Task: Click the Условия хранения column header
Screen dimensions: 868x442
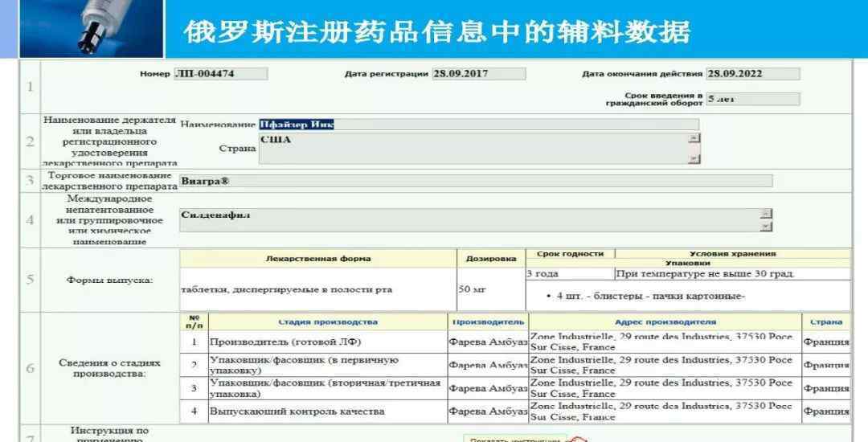Action: tap(733, 254)
